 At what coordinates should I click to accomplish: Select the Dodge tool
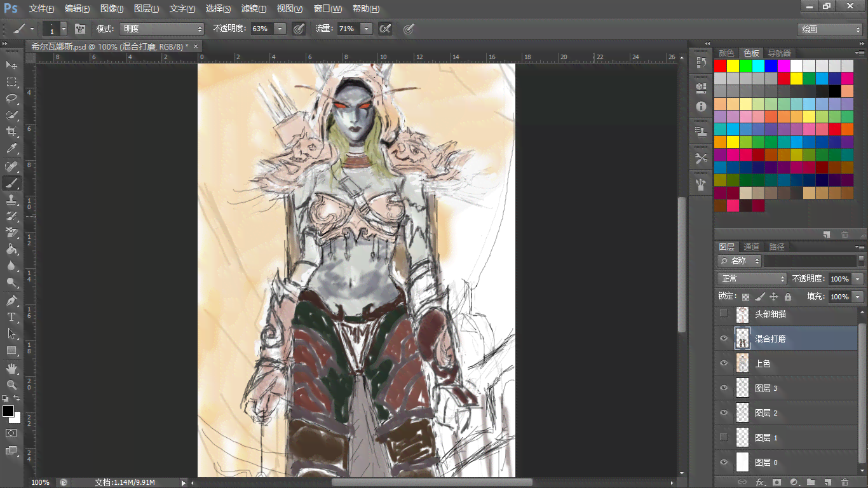point(11,283)
